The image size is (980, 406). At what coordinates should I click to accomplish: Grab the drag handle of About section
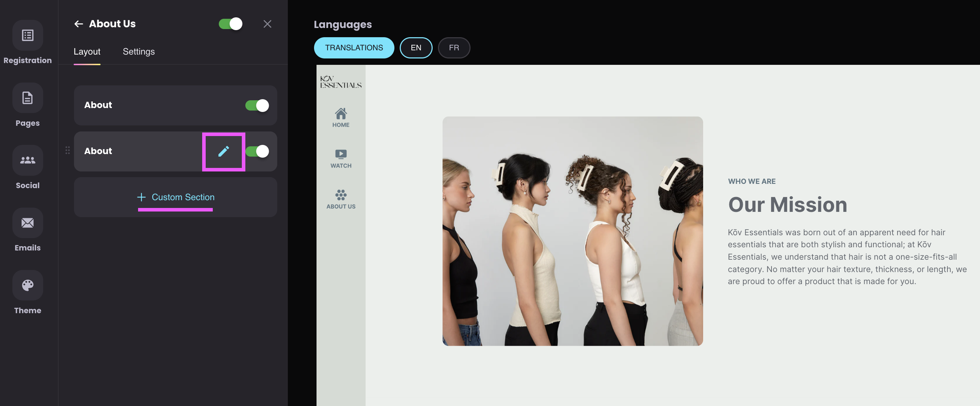click(x=67, y=150)
